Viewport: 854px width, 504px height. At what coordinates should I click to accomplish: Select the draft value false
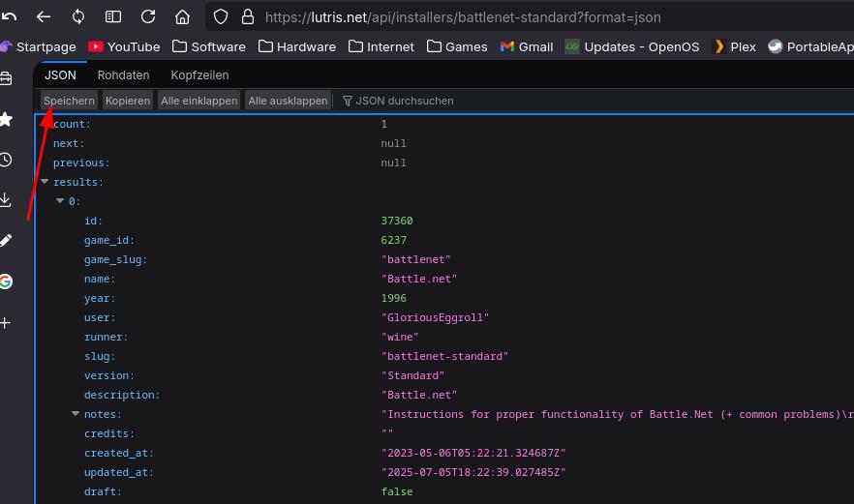click(x=397, y=490)
